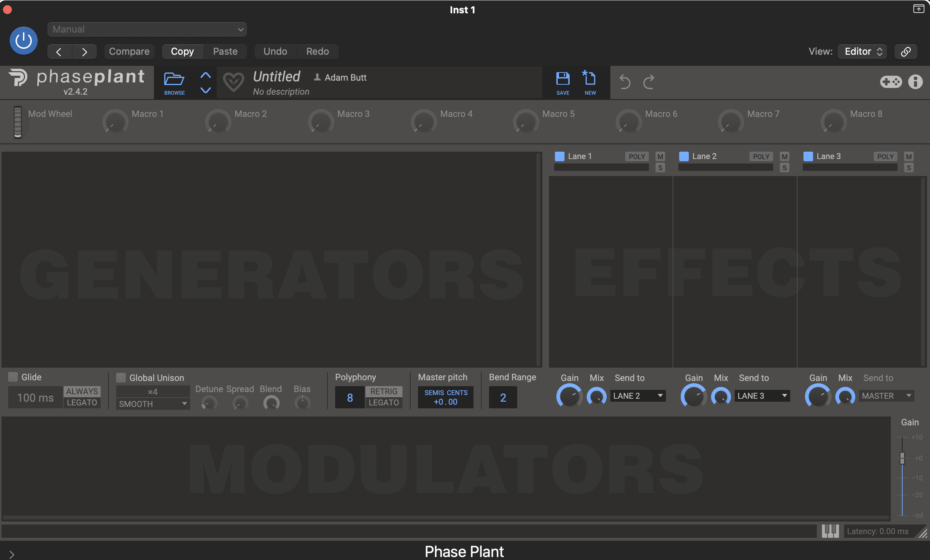Image resolution: width=930 pixels, height=560 pixels.
Task: Click the Polyphony value 8
Action: point(350,397)
